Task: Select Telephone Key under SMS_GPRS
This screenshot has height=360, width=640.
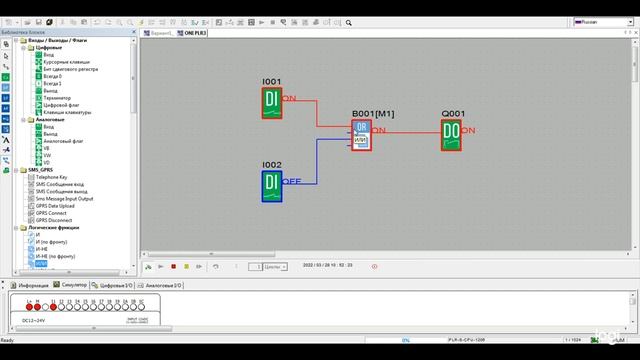Action: click(51, 177)
